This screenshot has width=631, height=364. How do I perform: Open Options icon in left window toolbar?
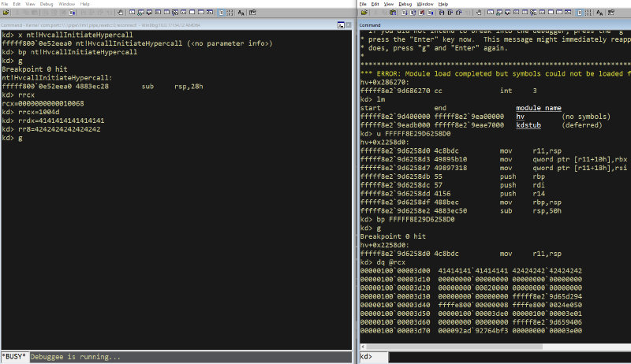pos(252,13)
